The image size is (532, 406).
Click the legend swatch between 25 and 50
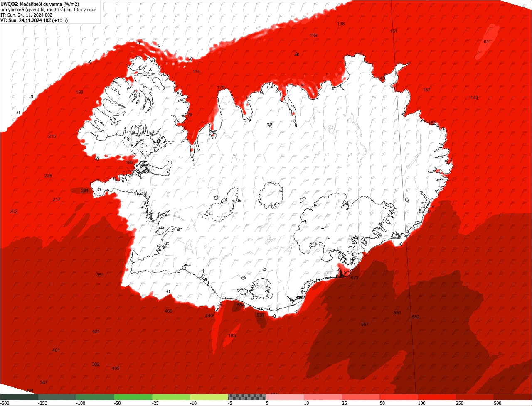pos(361,397)
